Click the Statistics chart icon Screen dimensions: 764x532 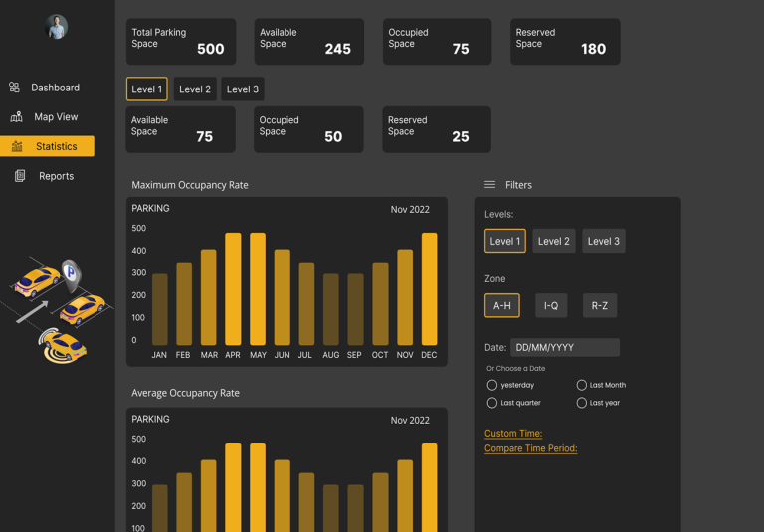[x=17, y=146]
